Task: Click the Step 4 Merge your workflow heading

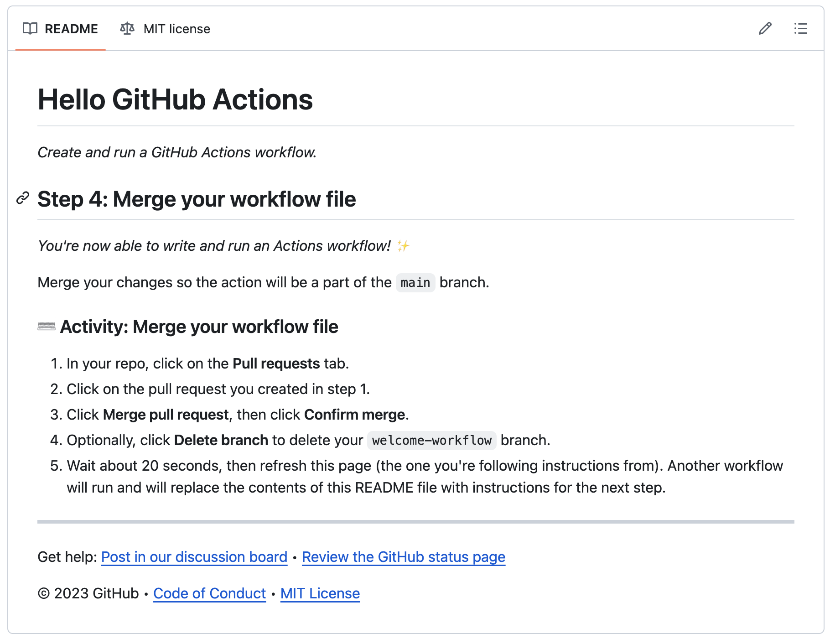Action: 197,199
